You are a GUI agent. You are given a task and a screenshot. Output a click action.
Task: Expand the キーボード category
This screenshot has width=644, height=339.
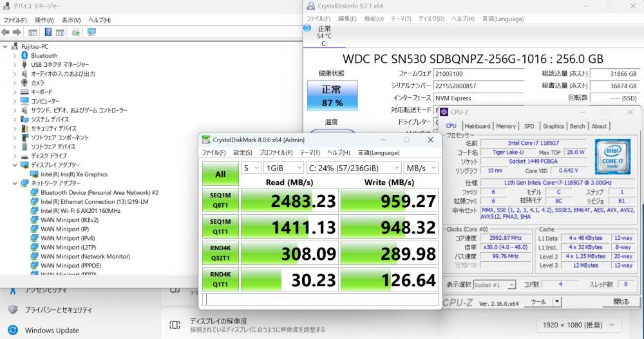pyautogui.click(x=15, y=92)
